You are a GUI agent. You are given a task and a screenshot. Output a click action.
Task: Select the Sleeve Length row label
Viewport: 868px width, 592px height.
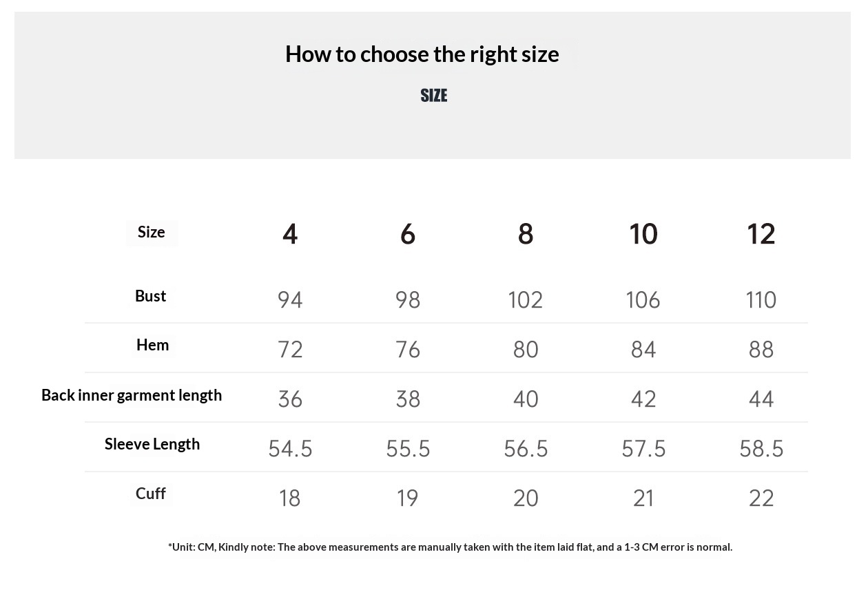point(152,444)
